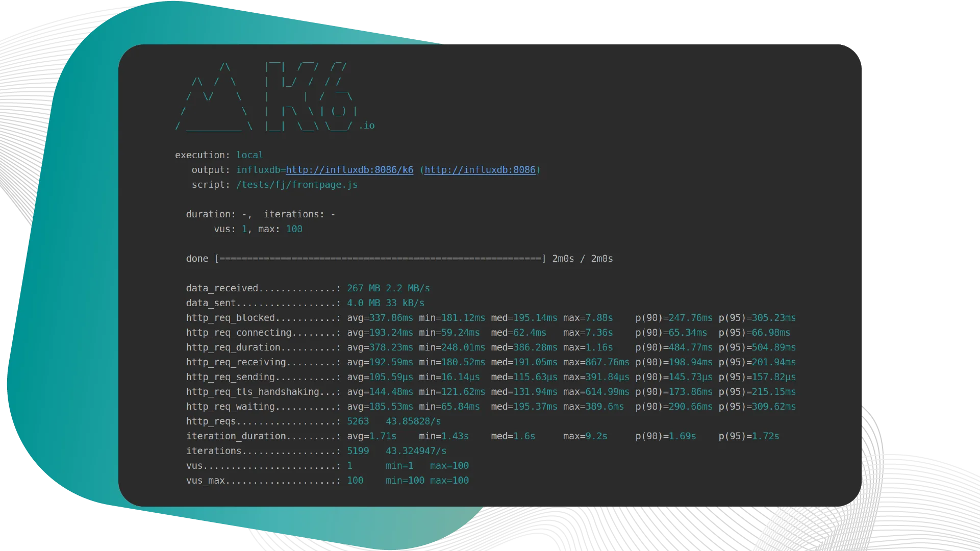Click http_req_connecting avg=193.24ms
Viewport: 980px width, 551px height.
[x=380, y=333]
